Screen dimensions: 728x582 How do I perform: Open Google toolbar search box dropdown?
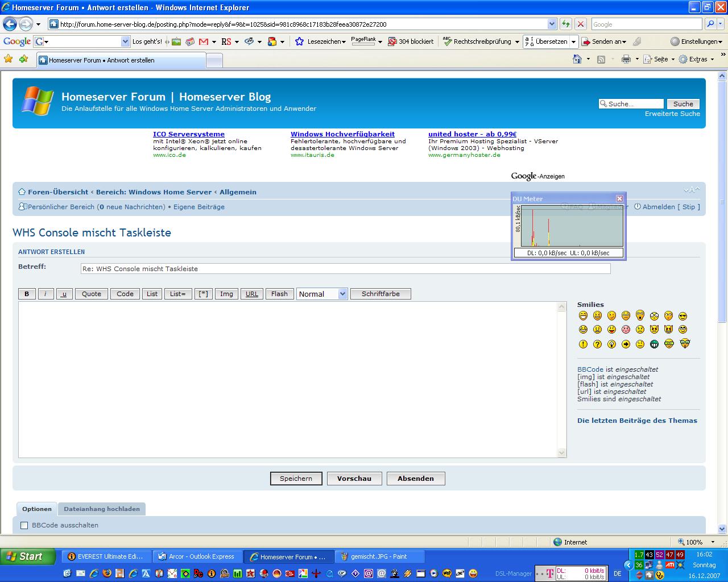tap(126, 41)
